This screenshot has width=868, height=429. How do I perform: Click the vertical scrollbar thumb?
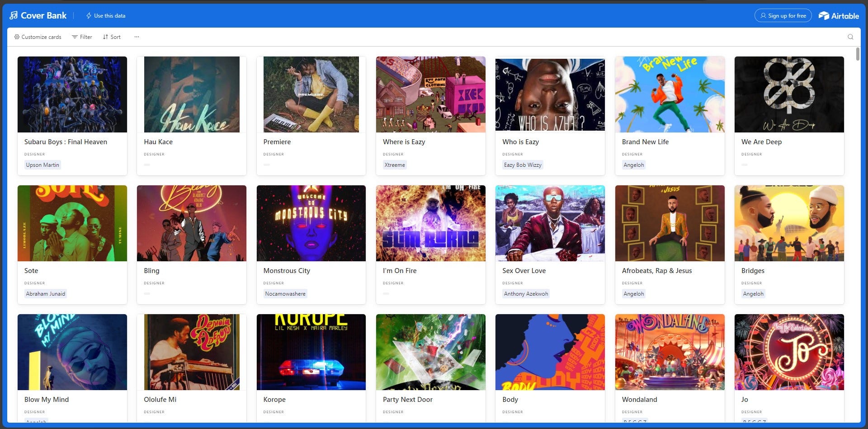[858, 54]
